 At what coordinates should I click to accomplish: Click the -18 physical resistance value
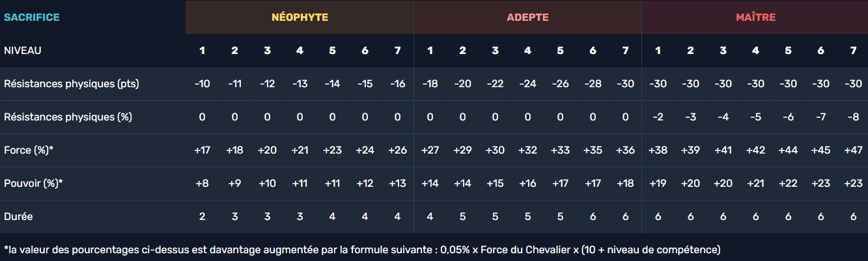pyautogui.click(x=430, y=84)
